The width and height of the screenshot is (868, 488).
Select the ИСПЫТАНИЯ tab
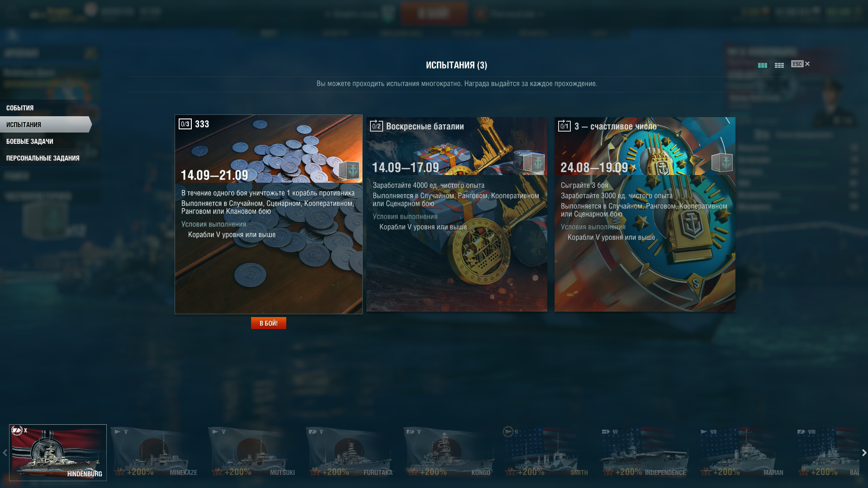tap(24, 124)
